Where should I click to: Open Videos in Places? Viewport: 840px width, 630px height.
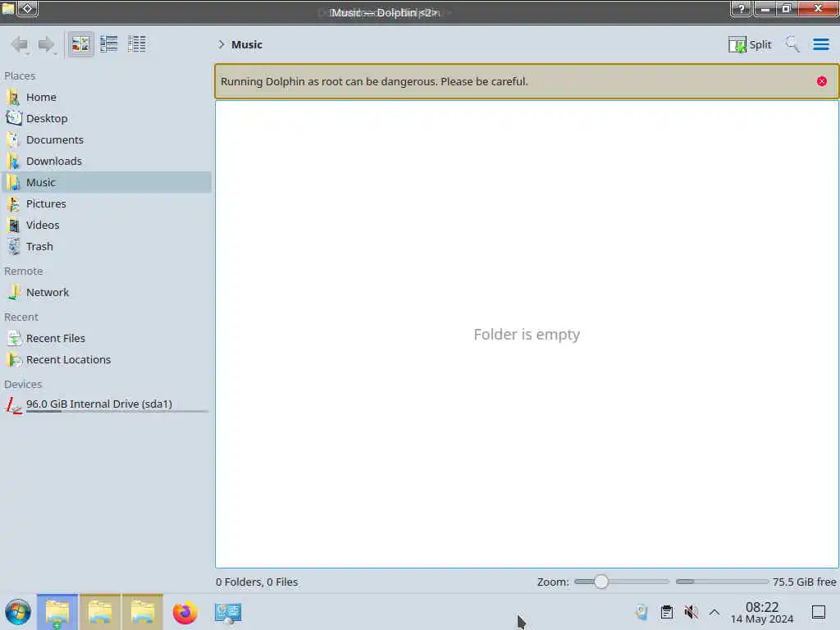107,226
